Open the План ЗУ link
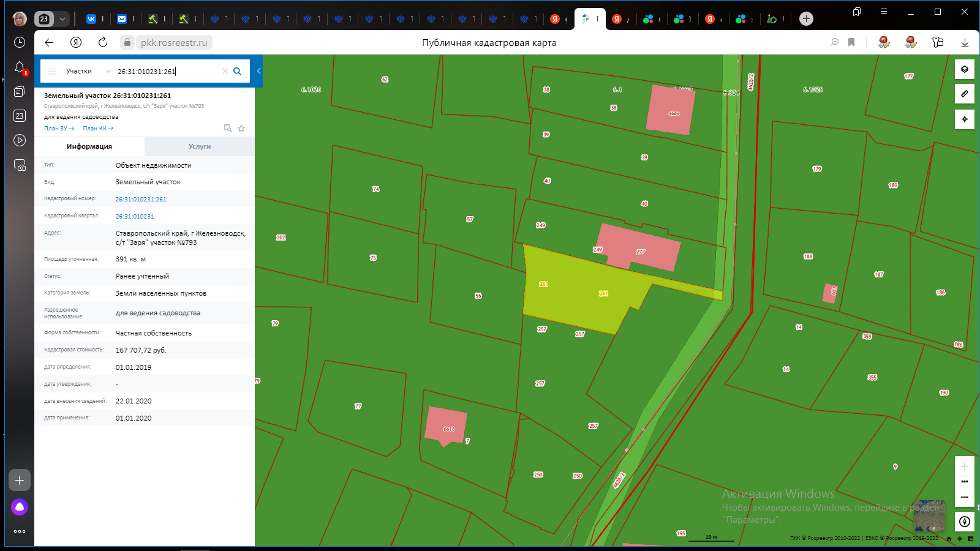Viewport: 980px width, 551px height. point(59,129)
